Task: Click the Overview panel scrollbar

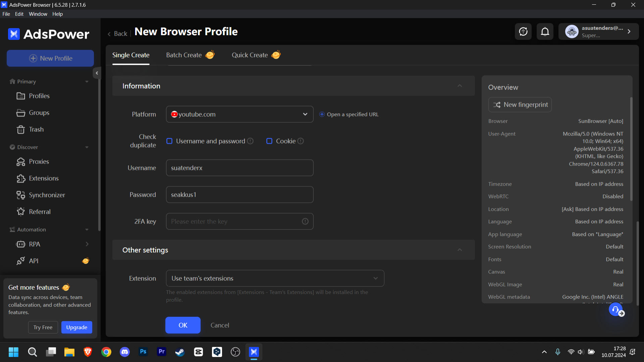Action: (631, 149)
